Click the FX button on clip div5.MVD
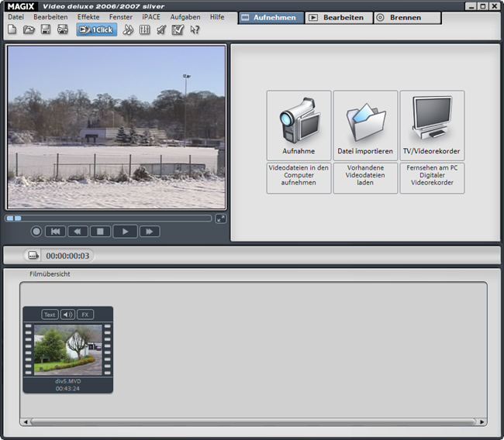The height and width of the screenshot is (440, 504). point(85,315)
